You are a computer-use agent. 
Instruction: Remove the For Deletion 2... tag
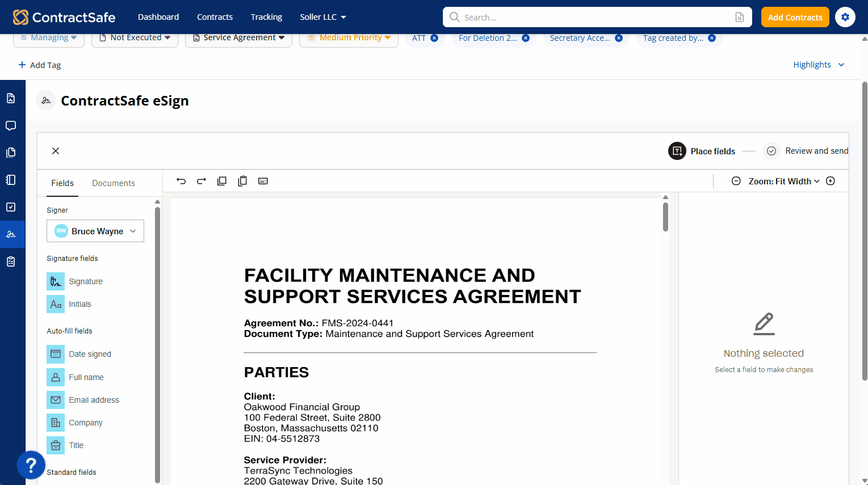(526, 38)
